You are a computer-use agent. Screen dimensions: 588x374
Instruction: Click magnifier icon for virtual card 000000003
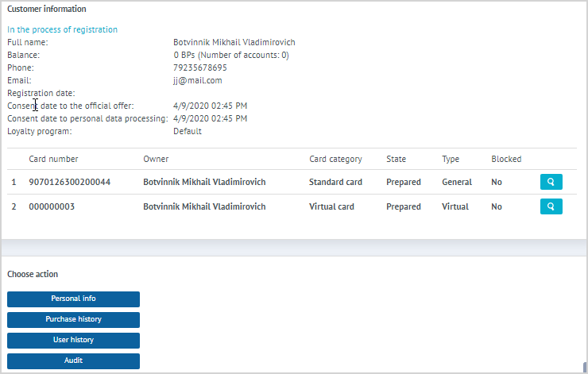tap(551, 206)
